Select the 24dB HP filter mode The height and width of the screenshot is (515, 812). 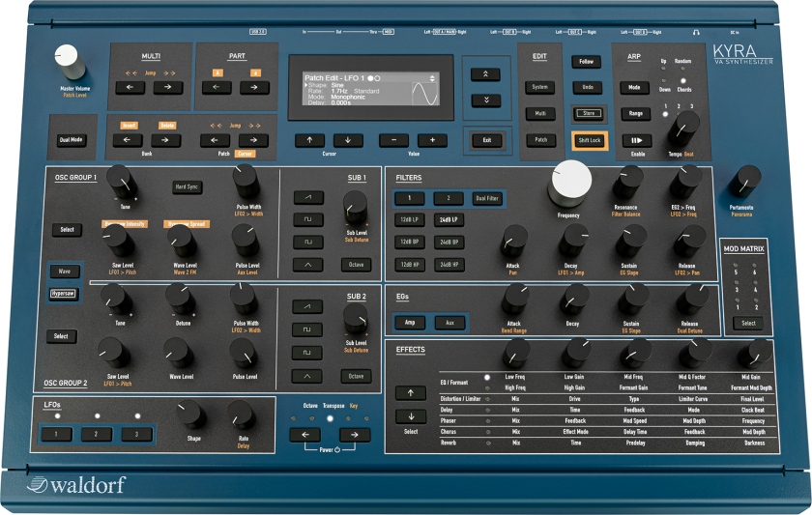pyautogui.click(x=449, y=265)
